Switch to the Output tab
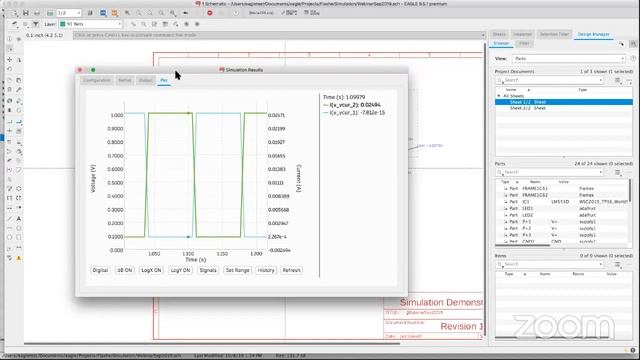 [145, 80]
